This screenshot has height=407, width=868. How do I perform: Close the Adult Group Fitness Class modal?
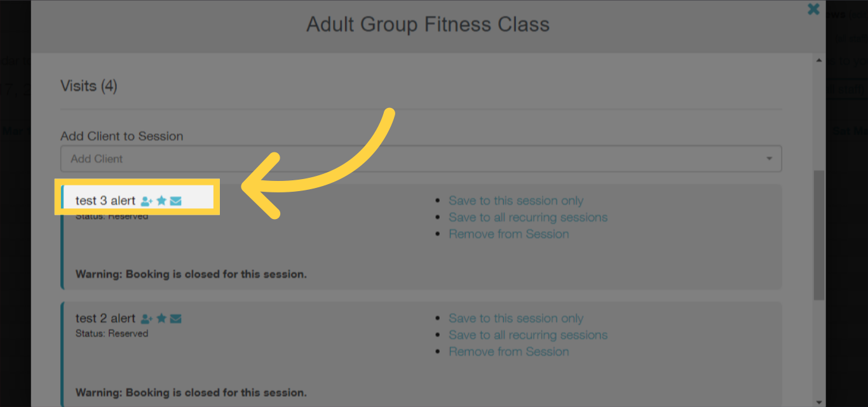813,10
